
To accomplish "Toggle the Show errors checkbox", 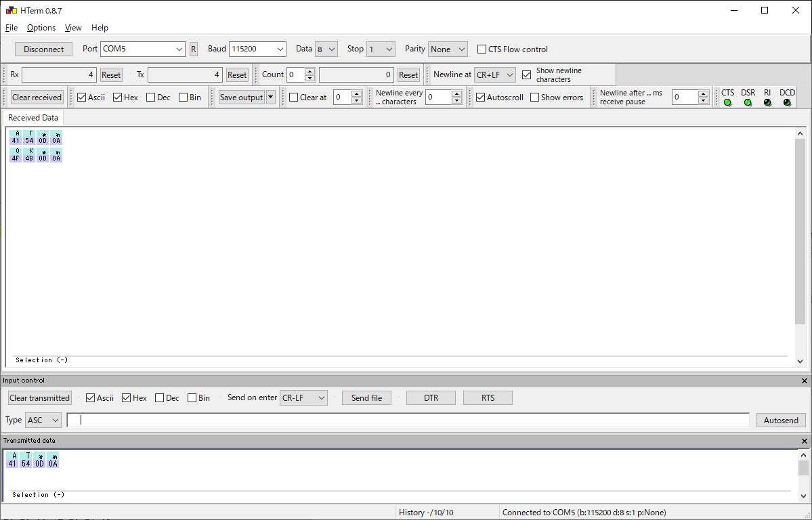I will pyautogui.click(x=535, y=97).
